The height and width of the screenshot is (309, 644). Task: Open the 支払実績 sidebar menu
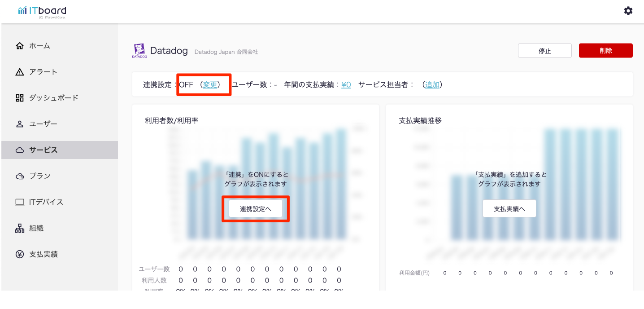(44, 254)
